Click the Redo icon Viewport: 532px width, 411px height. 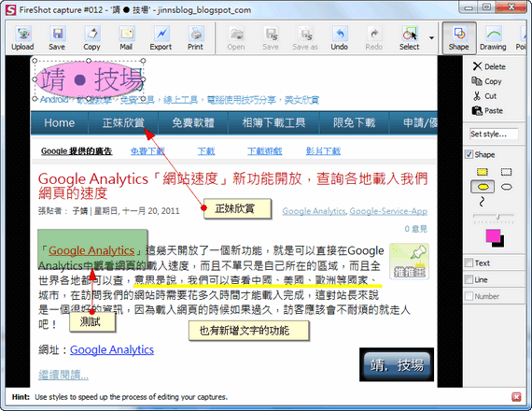[374, 38]
